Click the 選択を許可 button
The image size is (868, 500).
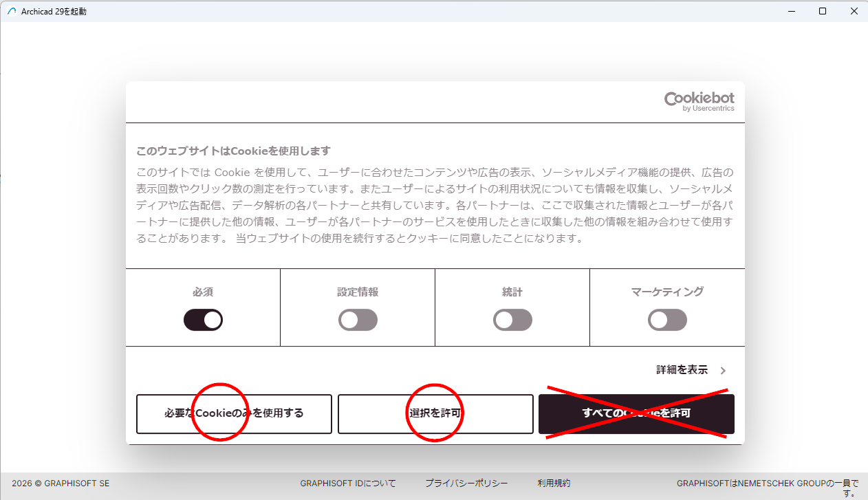coord(435,414)
